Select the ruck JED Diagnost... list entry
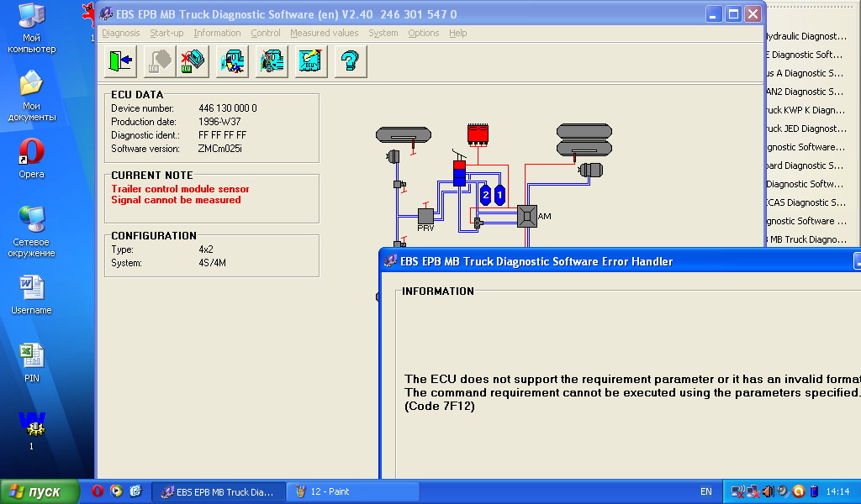 pos(806,129)
